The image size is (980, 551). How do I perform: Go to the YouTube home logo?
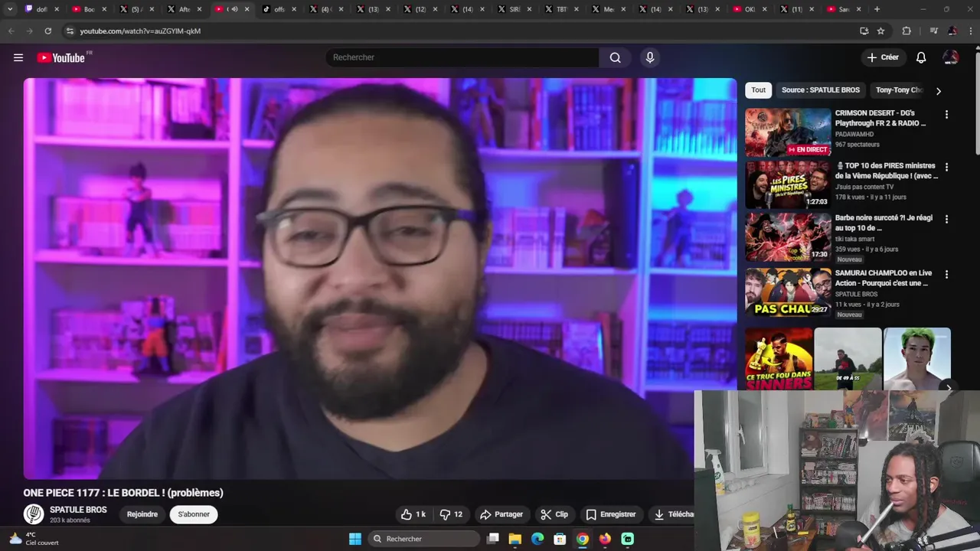(x=61, y=57)
